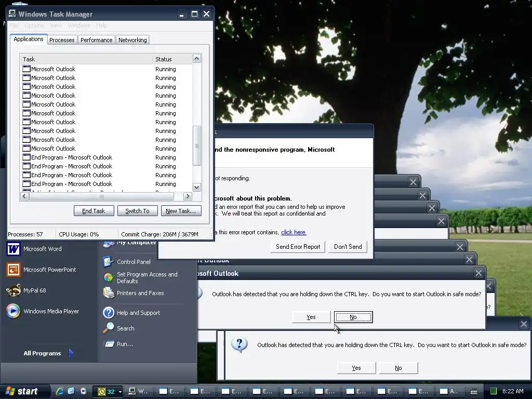Open the MyPal 68 raccoon icon

point(13,290)
